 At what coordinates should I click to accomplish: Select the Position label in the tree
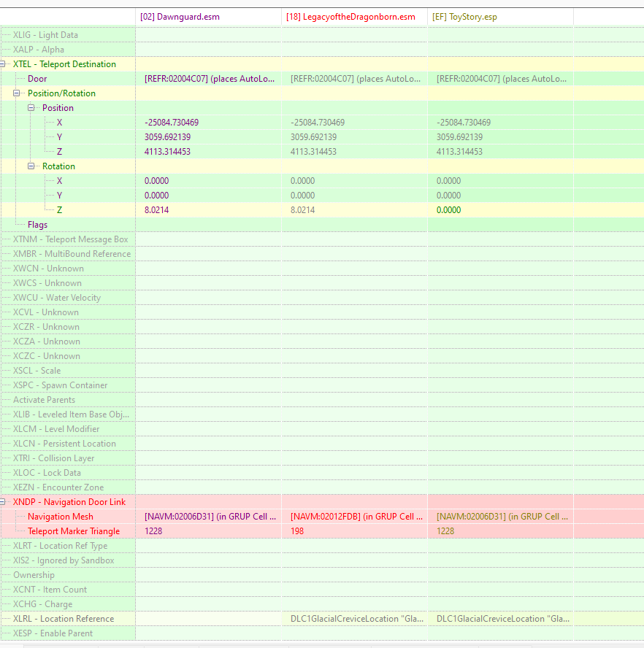point(58,108)
